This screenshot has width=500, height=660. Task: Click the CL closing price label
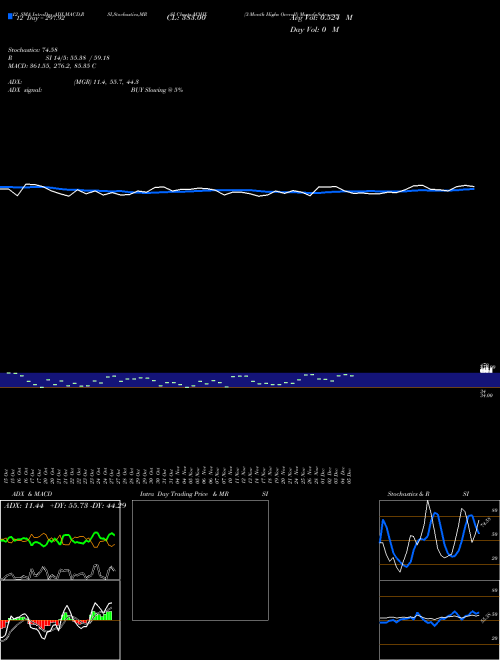(186, 18)
